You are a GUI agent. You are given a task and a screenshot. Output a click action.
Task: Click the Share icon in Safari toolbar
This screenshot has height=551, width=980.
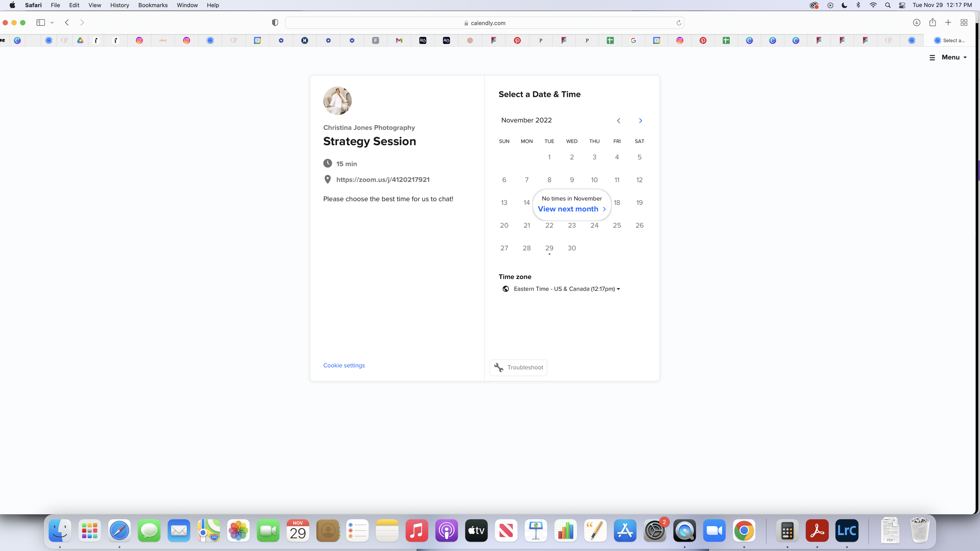(x=932, y=22)
